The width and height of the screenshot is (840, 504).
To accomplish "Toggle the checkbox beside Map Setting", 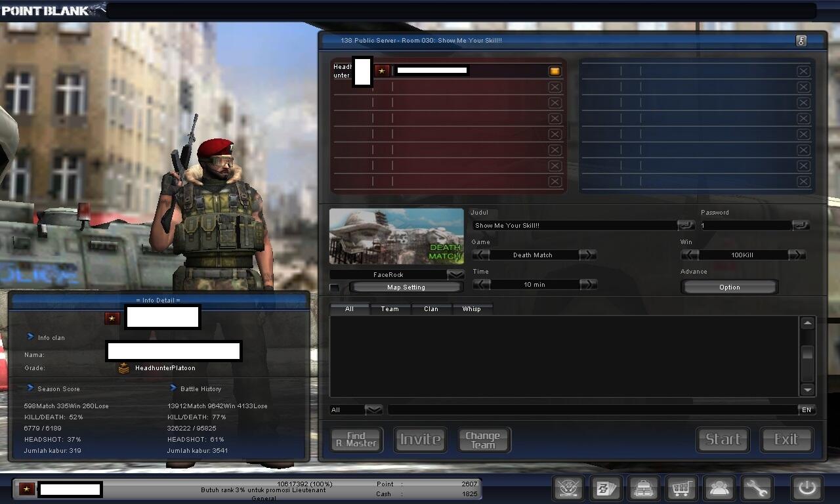I will pyautogui.click(x=335, y=287).
